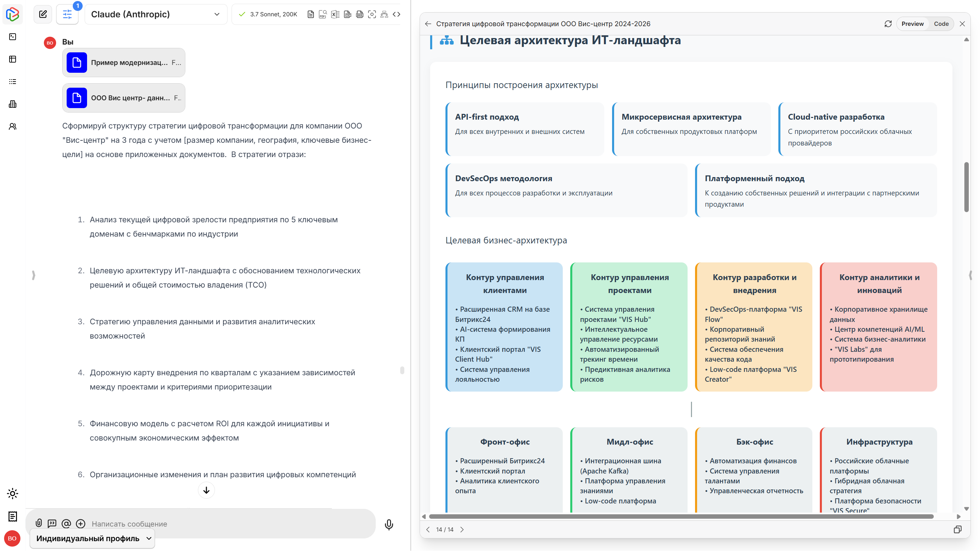This screenshot has height=551, width=980.
Task: Click the DevSecOps методология principle card
Action: coord(567,190)
